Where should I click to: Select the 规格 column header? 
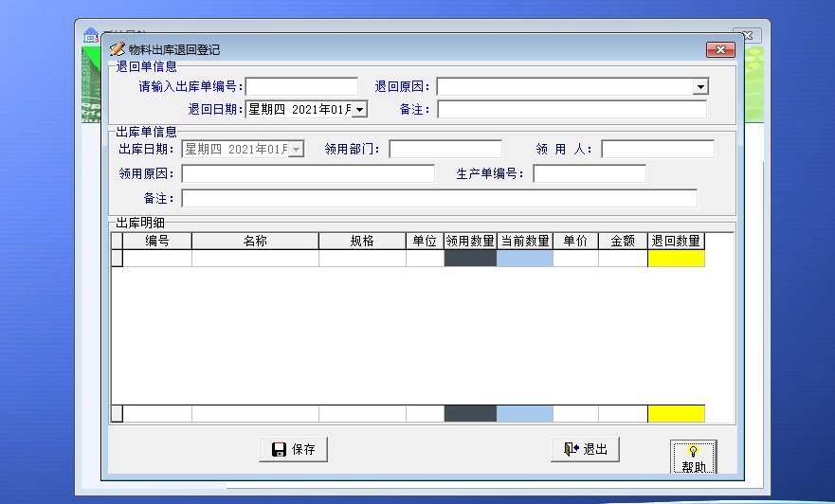[362, 241]
